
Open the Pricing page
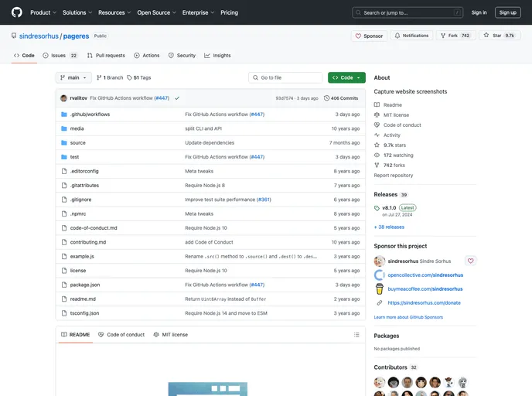point(230,12)
